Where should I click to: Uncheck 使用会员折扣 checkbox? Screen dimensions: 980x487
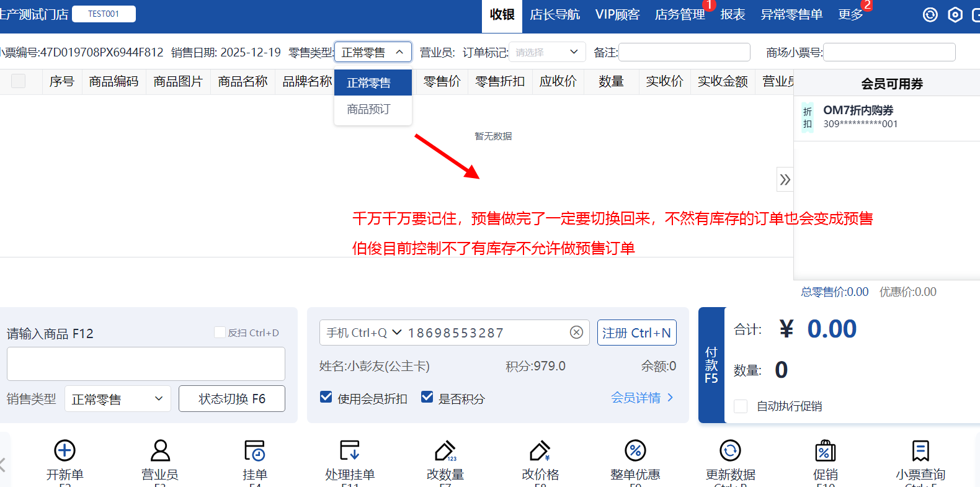[326, 397]
